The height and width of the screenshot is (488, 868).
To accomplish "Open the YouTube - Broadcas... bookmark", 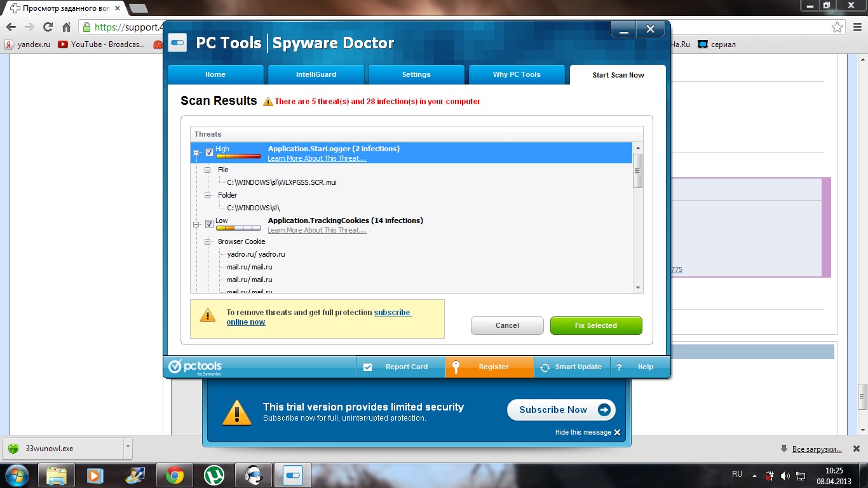I will pos(101,44).
